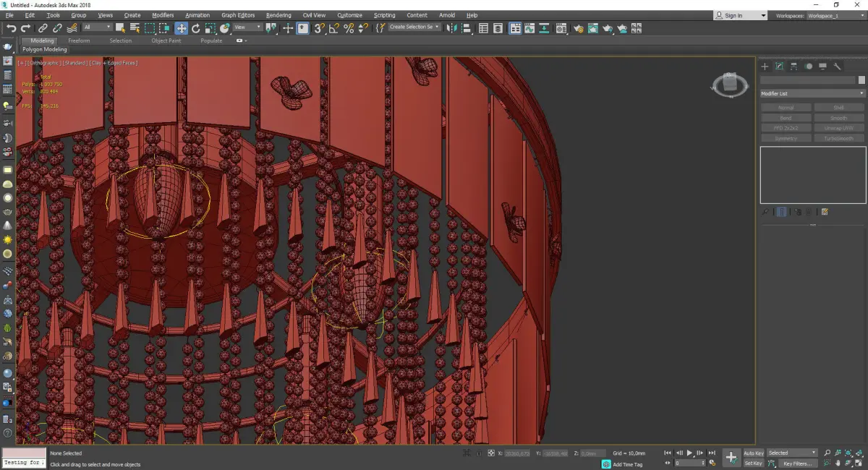This screenshot has width=868, height=470.
Task: Select the Populate ribbon tab
Action: [211, 40]
